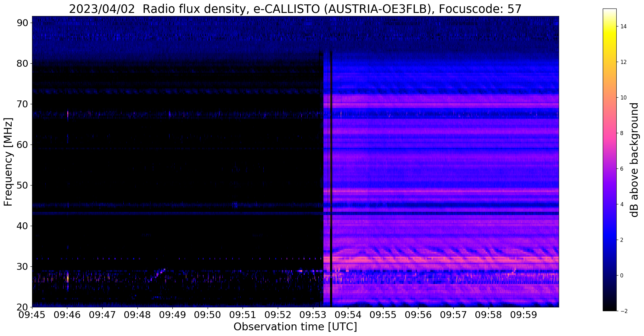Click the plot title mentioning e-CALLISTO AUSTRIA-OE3FLB
This screenshot has width=644, height=336.
tap(295, 9)
